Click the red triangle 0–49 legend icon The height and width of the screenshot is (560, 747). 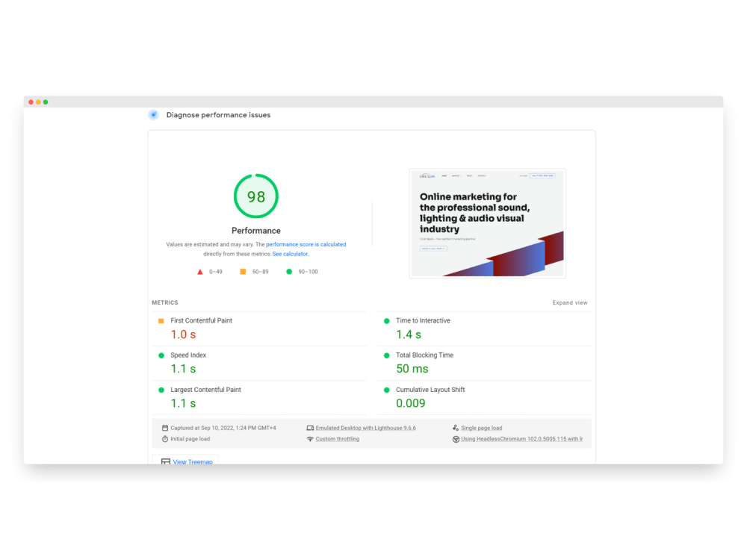[x=200, y=272]
